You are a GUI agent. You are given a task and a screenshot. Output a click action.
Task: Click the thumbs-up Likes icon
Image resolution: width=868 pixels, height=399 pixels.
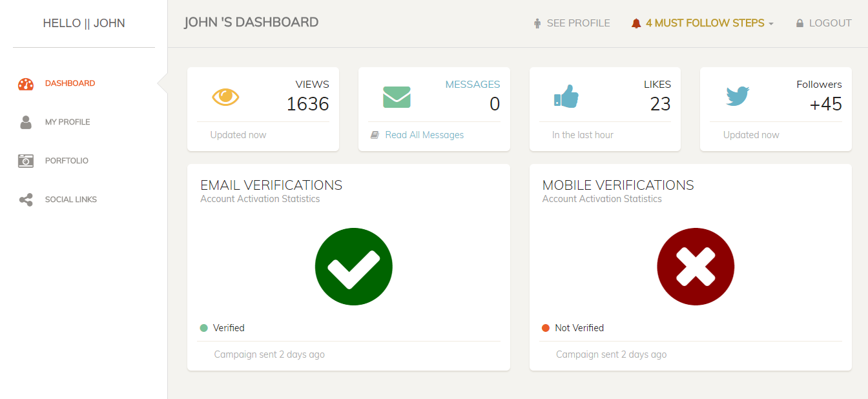[566, 97]
